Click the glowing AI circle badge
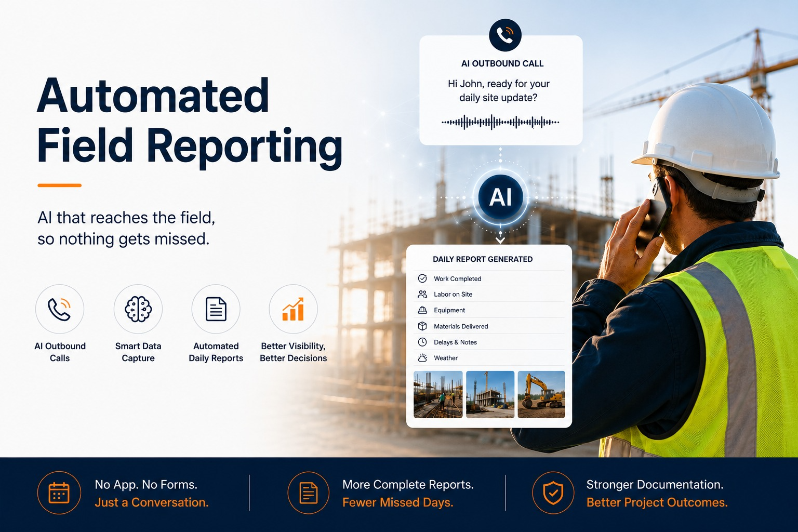 pos(500,197)
